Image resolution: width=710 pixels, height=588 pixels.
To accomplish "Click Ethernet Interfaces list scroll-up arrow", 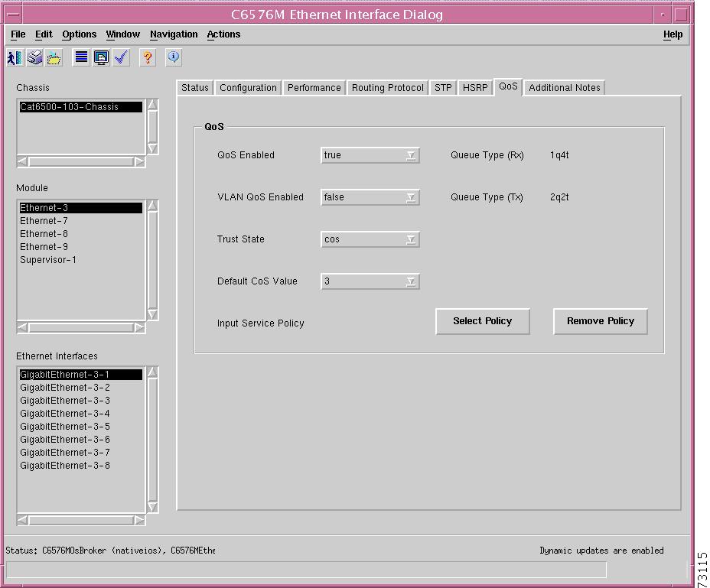I will pos(152,372).
